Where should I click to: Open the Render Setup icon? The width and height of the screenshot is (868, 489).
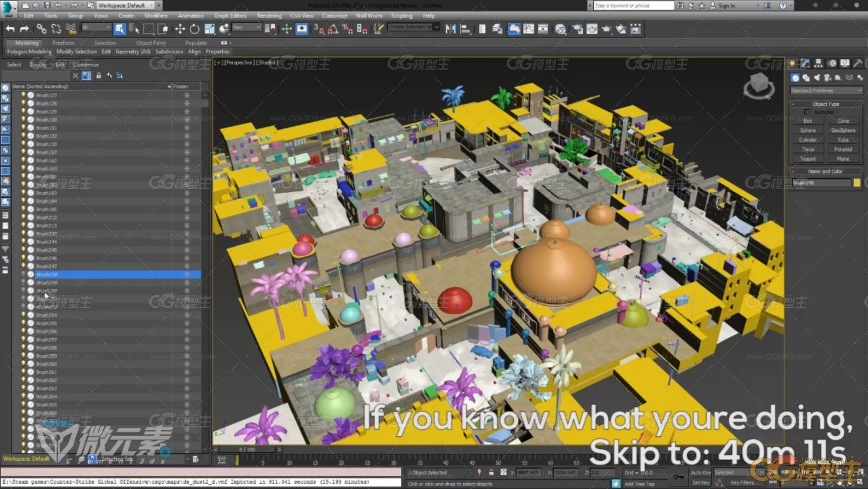[x=578, y=29]
